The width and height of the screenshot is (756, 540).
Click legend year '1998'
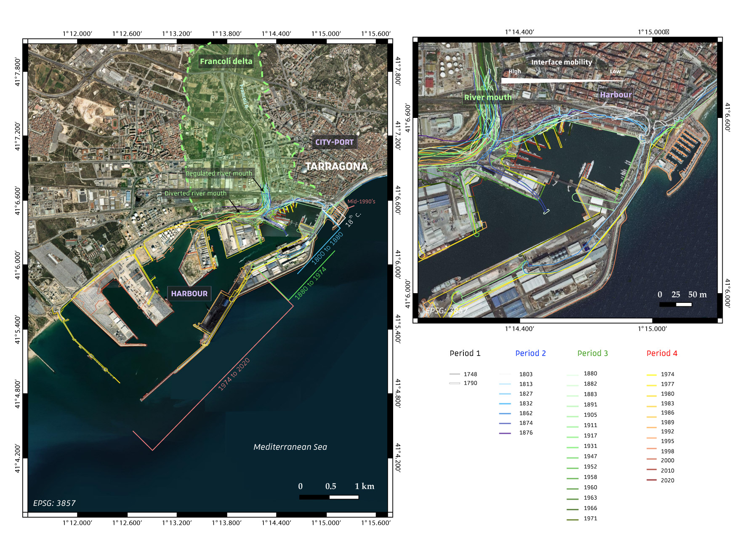(668, 451)
